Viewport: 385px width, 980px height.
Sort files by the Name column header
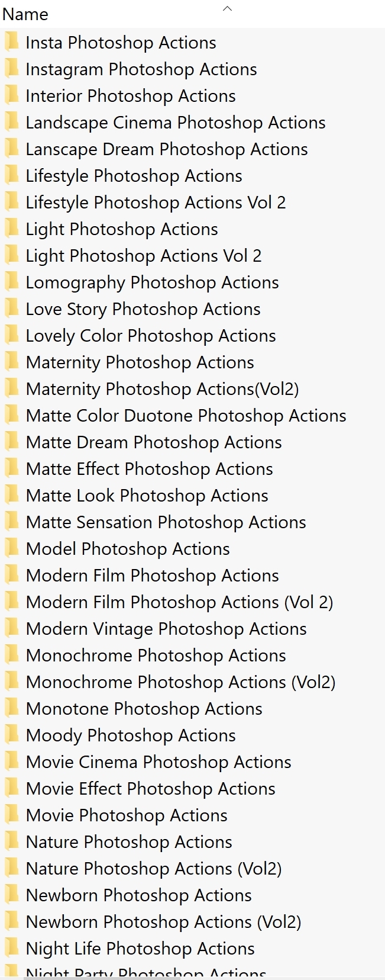[25, 14]
